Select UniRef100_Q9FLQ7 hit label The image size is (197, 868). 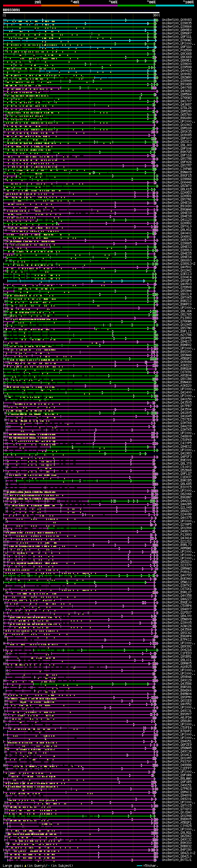(177, 474)
